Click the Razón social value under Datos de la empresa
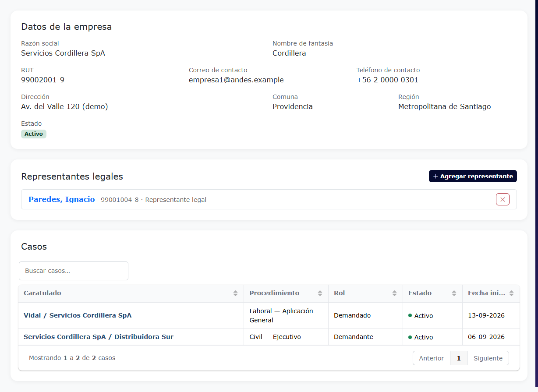This screenshot has width=538, height=392. point(63,53)
